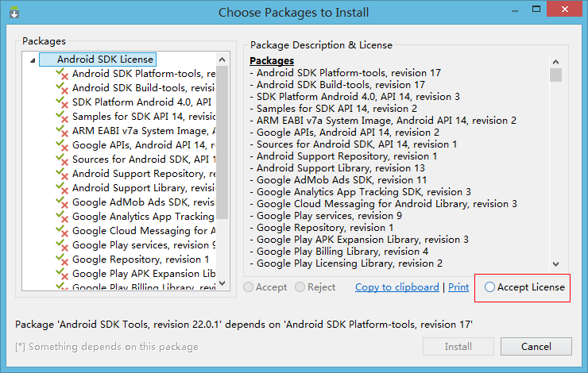The height and width of the screenshot is (373, 588).
Task: Click status icon beside Google Analytics App Tracking
Action: point(62,217)
